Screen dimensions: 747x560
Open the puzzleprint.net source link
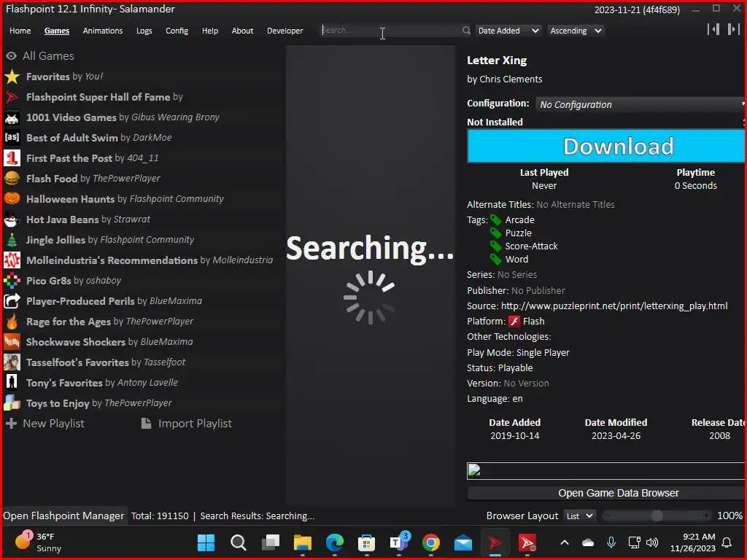[614, 306]
